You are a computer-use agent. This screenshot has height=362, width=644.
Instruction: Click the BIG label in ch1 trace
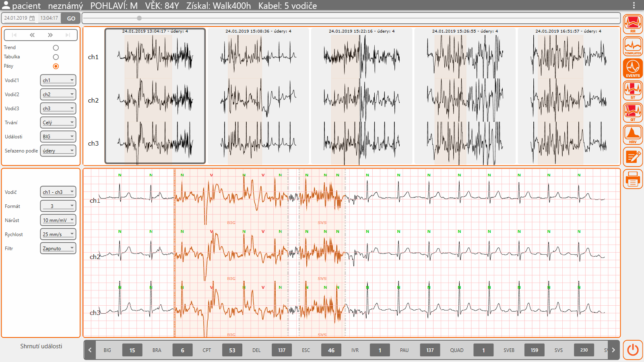(231, 222)
